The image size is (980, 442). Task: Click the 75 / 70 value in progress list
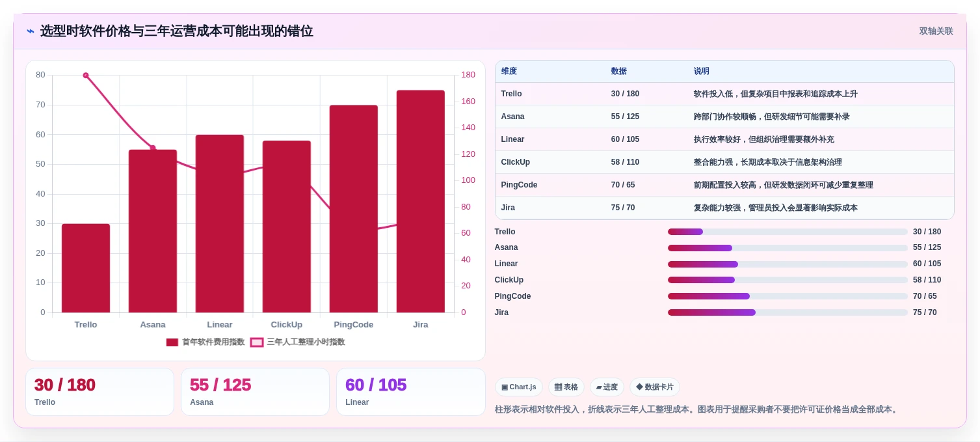click(925, 312)
